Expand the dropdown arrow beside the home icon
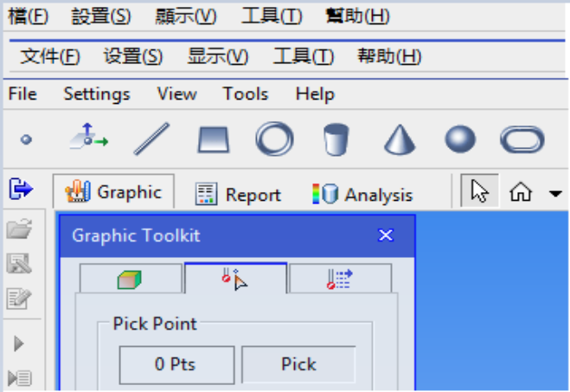The width and height of the screenshot is (570, 392). (555, 194)
